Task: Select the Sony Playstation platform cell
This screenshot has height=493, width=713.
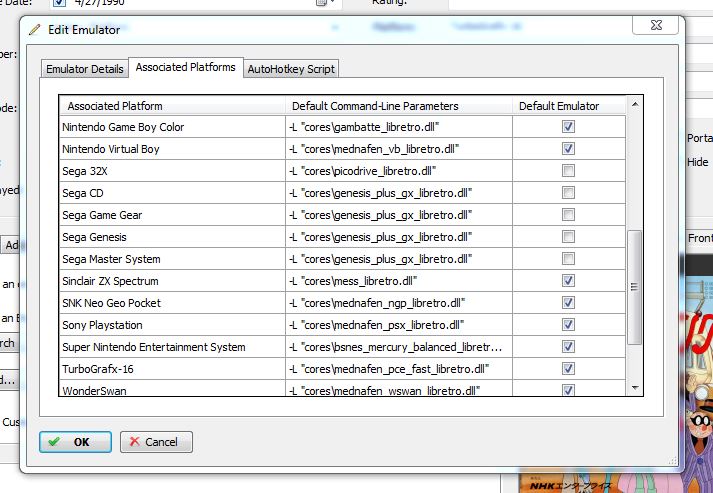Action: click(172, 325)
